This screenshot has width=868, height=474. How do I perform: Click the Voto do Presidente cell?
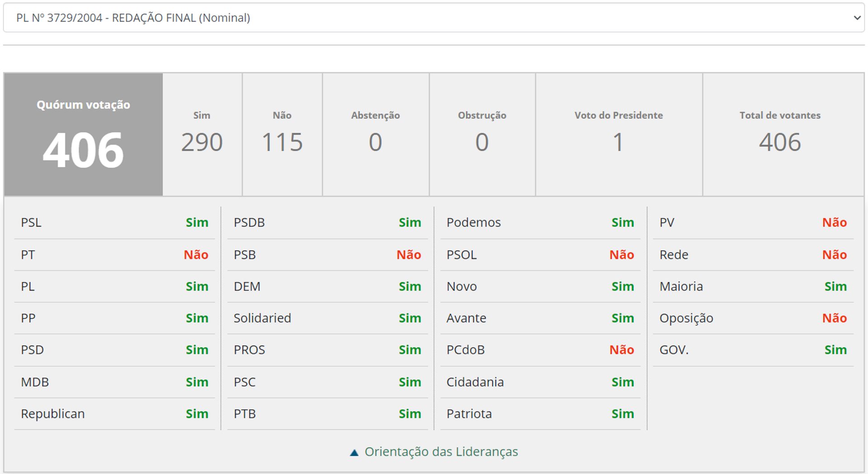618,134
